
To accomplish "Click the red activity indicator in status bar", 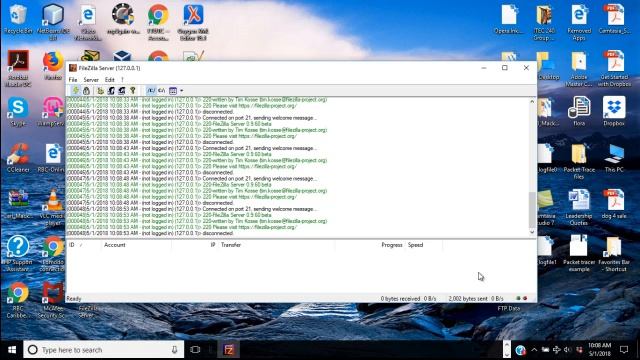I will (525, 298).
